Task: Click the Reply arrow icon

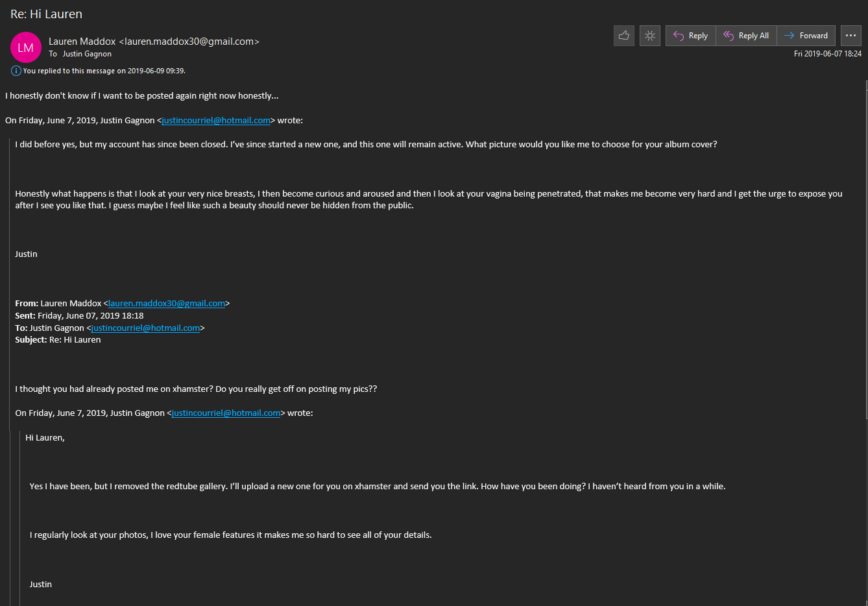Action: click(679, 36)
